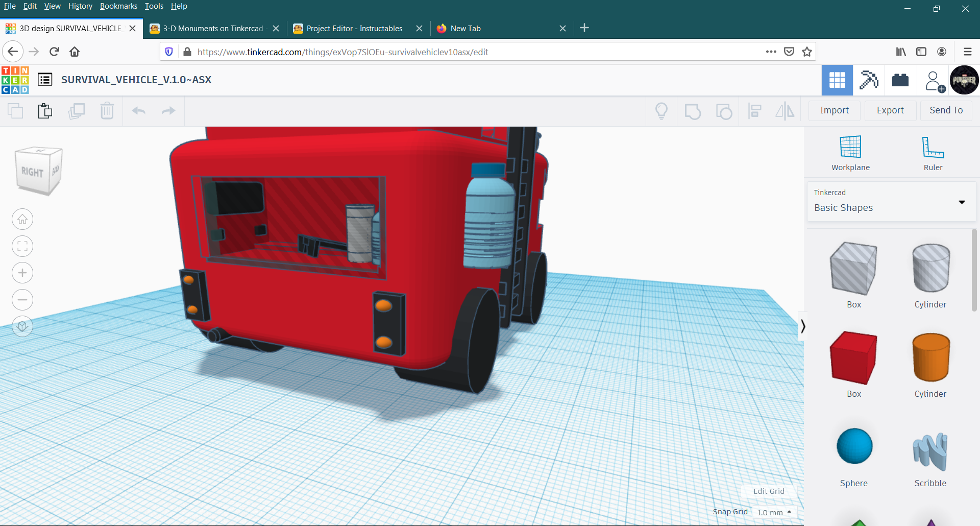Click the Undo icon

(x=138, y=111)
